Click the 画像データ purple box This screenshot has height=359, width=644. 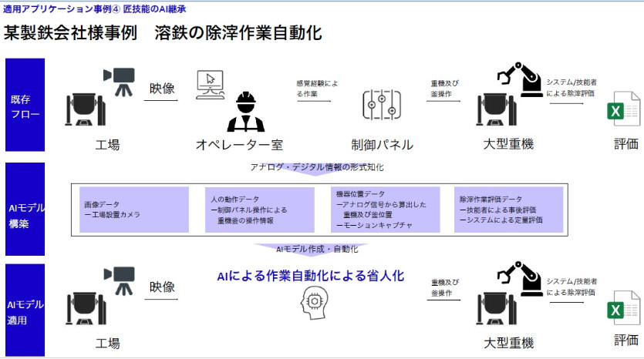pos(134,210)
